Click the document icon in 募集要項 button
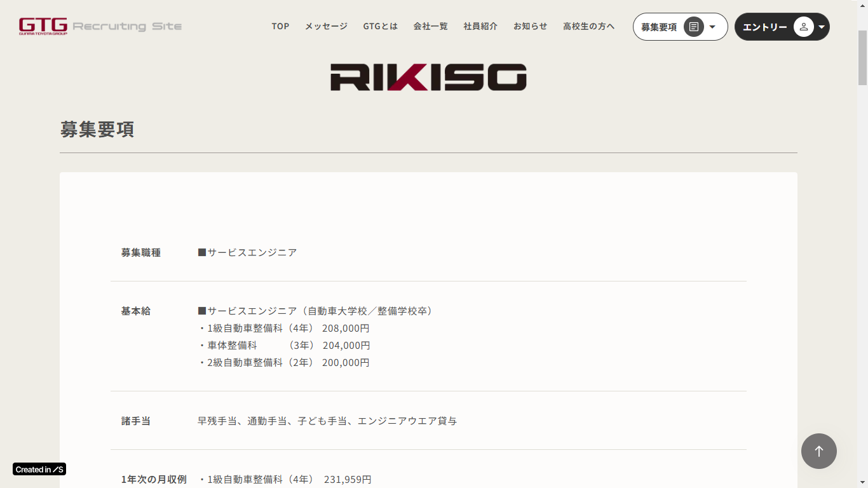This screenshot has height=488, width=868. tap(694, 27)
